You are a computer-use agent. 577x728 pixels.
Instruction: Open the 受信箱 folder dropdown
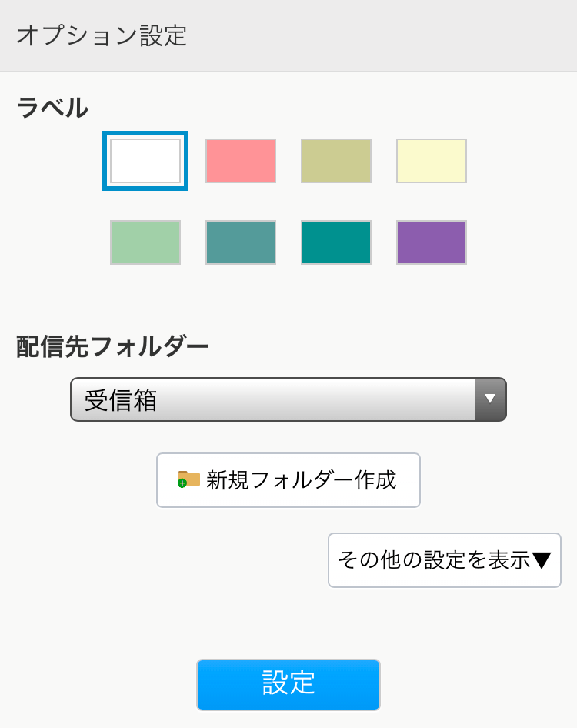pos(288,399)
